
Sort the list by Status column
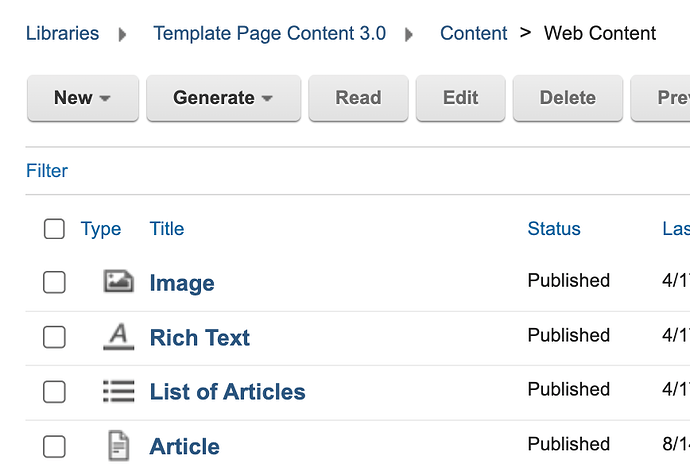[554, 229]
